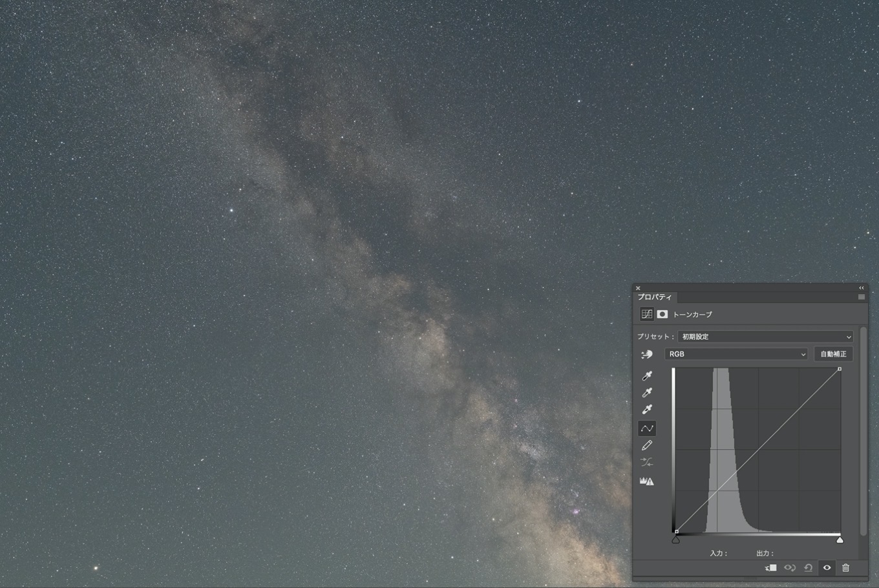Screen dimensions: 879x588
Task: Click the histogram recalculate warning icon
Action: (646, 481)
